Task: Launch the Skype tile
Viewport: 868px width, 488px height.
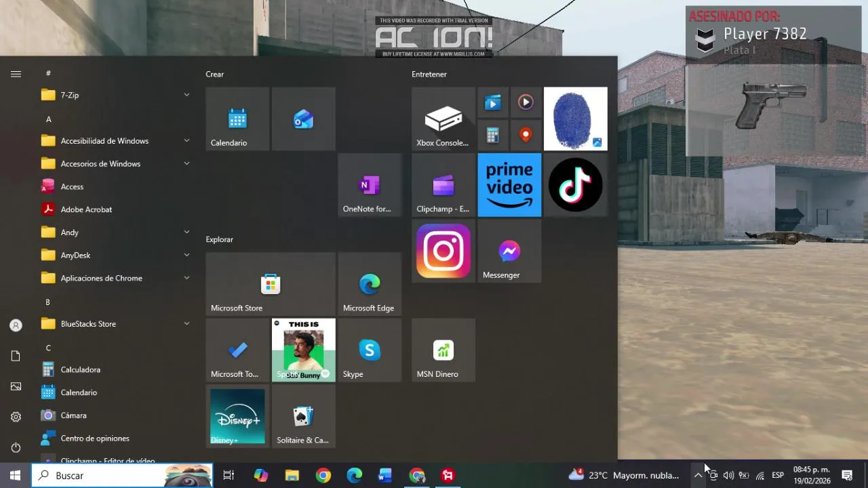Action: pyautogui.click(x=370, y=350)
